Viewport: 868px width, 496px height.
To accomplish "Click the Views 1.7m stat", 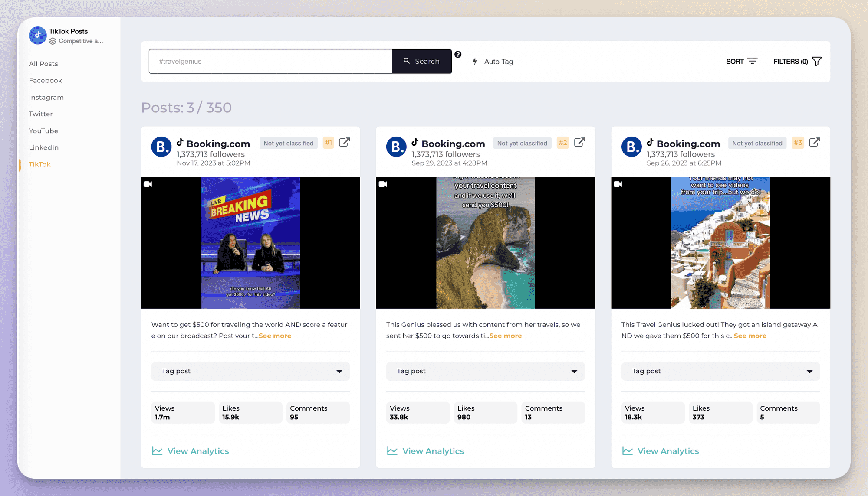I will coord(183,412).
